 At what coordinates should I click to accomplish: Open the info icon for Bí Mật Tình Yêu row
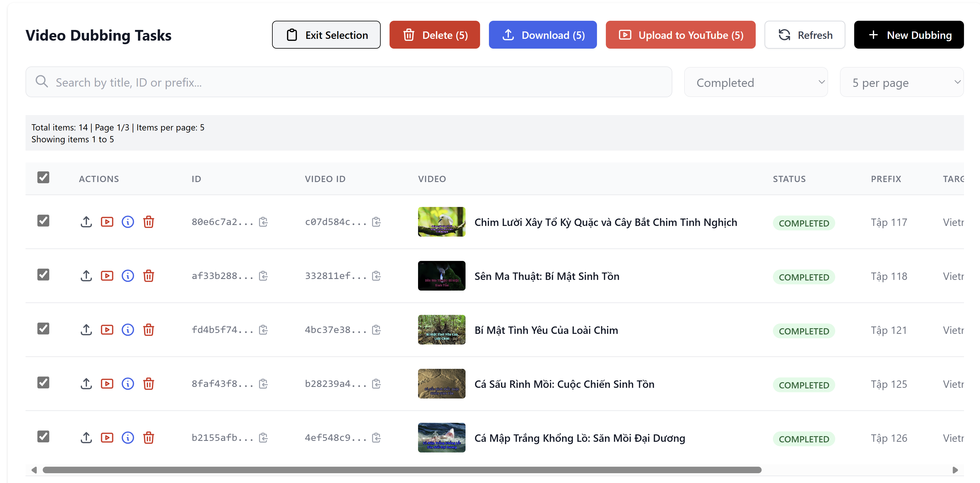pyautogui.click(x=128, y=330)
